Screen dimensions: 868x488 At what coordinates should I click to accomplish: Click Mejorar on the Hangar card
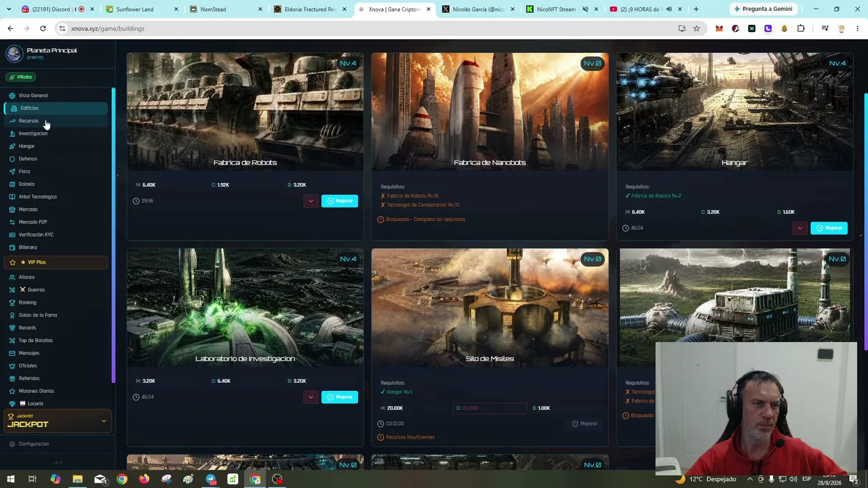point(829,228)
